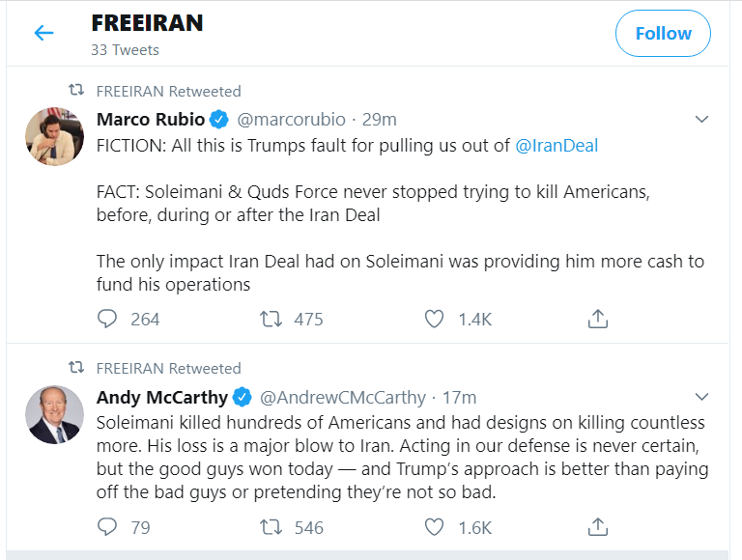Open Andy McCarthy's profile picture
Image resolution: width=742 pixels, height=560 pixels.
[x=54, y=414]
